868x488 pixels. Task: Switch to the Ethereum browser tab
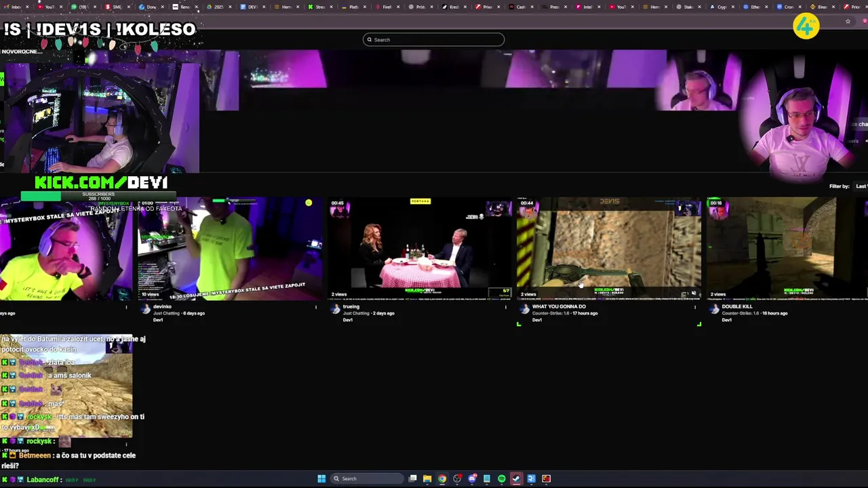coord(754,7)
